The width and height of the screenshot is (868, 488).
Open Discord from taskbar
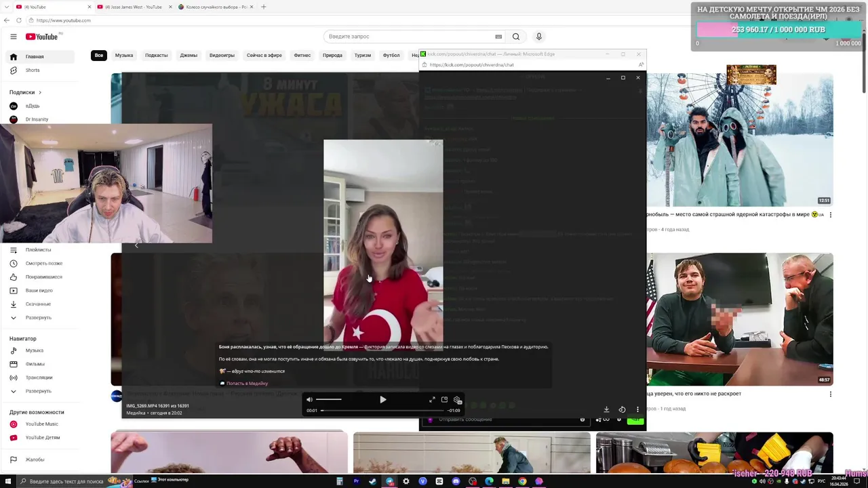(456, 481)
